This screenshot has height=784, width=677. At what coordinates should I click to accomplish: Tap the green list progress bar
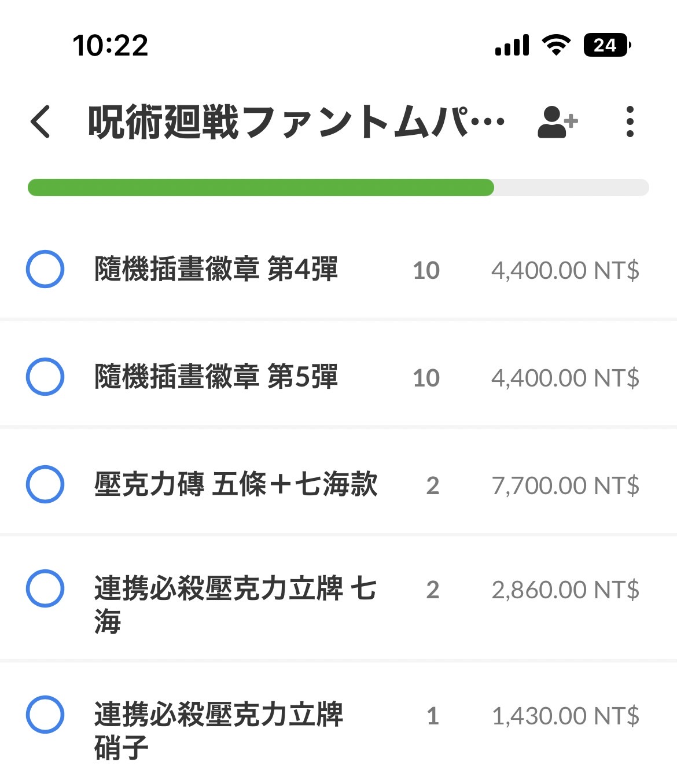[339, 187]
